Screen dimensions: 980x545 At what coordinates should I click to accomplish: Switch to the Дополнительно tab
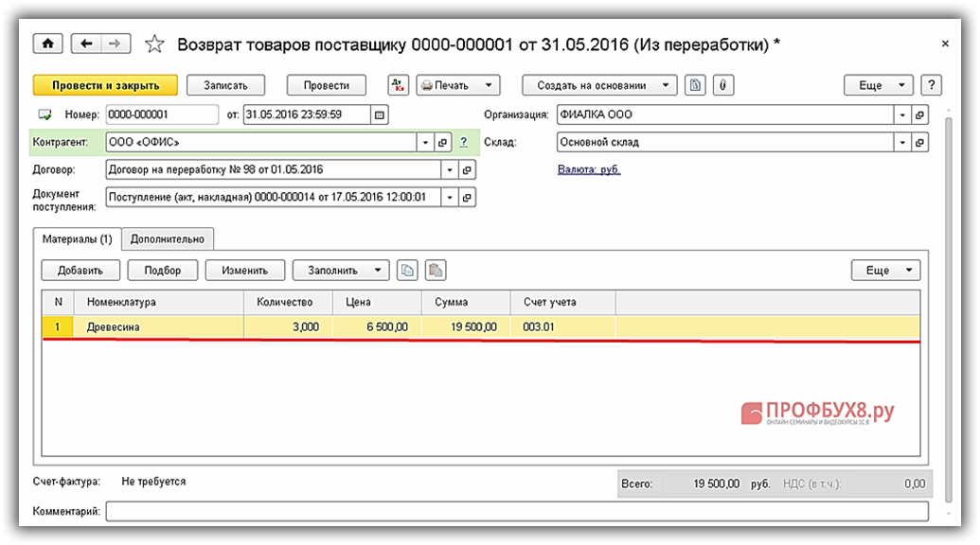click(168, 239)
